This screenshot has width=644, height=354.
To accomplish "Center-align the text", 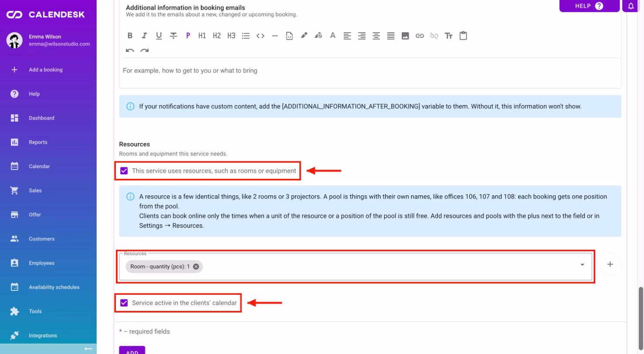I will pos(376,36).
